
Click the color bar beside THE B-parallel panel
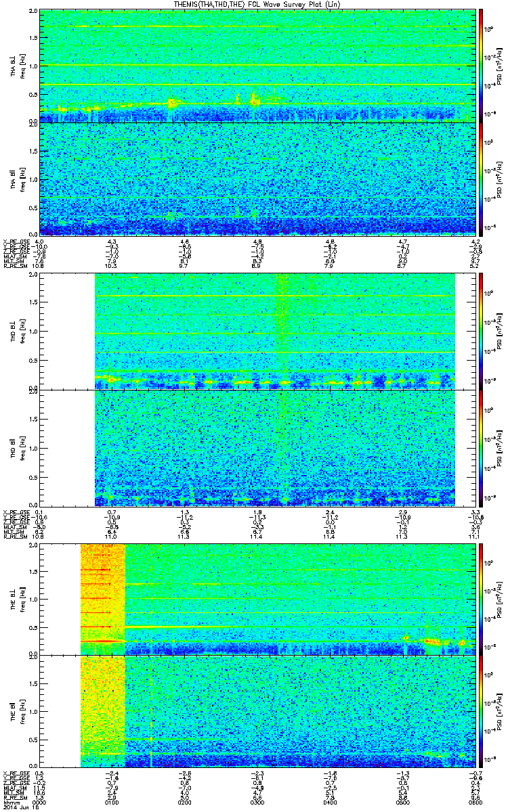[x=480, y=712]
